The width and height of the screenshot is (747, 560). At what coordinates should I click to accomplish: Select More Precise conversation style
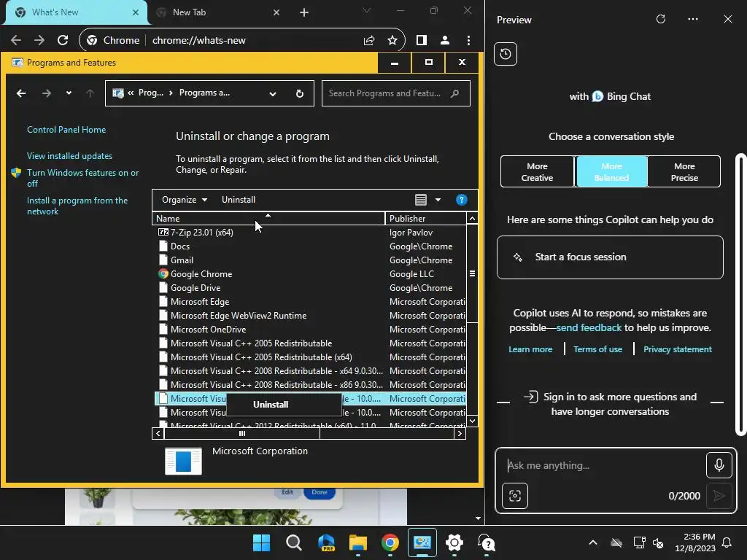point(684,172)
